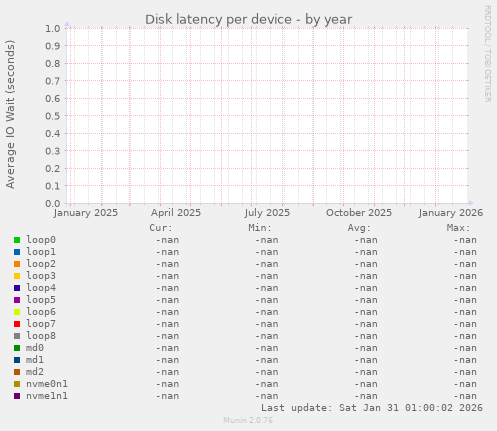
Task: Click the 0.8 y-axis value
Action: pos(53,63)
